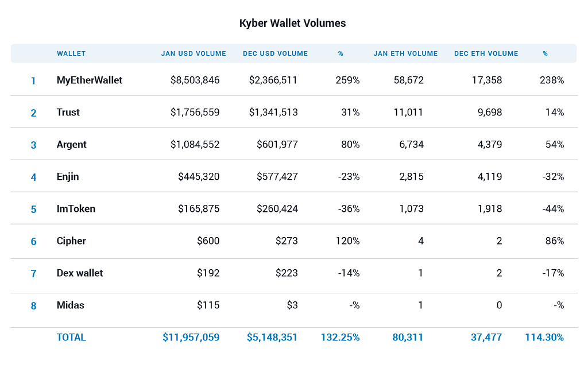Click the Cipher wallet name
The image size is (588, 368).
coord(71,241)
